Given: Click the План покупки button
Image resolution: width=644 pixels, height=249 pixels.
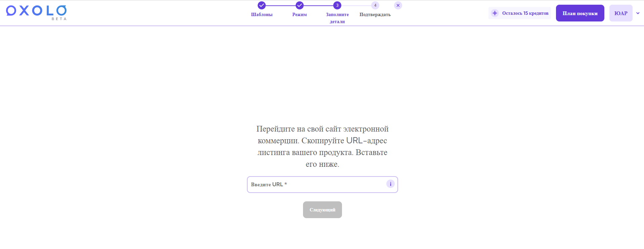Looking at the screenshot, I should [580, 13].
